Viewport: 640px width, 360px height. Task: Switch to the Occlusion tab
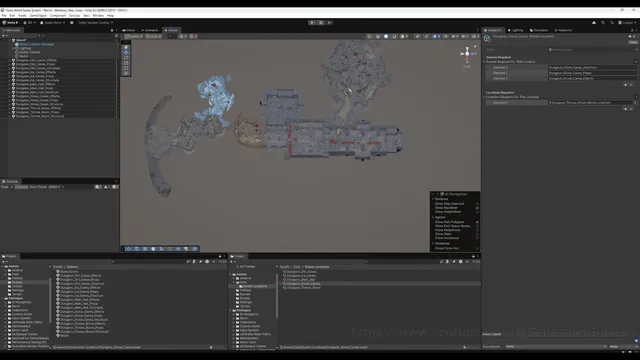click(539, 30)
